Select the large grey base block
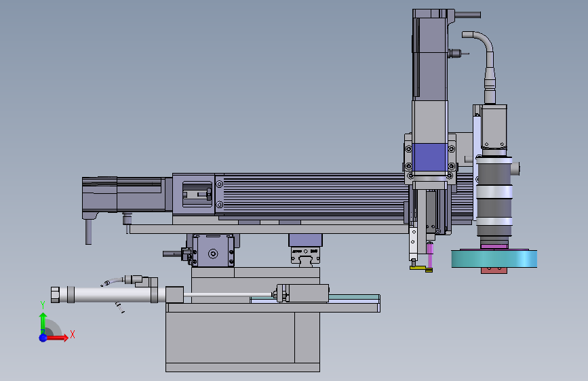This screenshot has width=588, height=381. click(243, 342)
